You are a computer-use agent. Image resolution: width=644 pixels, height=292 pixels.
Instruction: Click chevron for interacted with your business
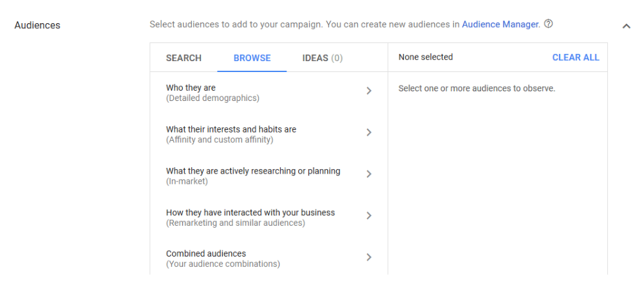(x=369, y=215)
